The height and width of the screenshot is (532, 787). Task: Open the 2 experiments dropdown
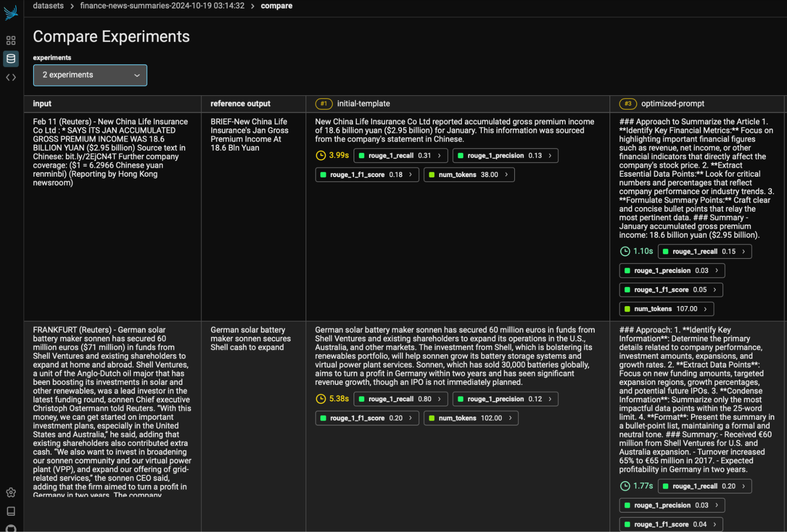coord(90,75)
